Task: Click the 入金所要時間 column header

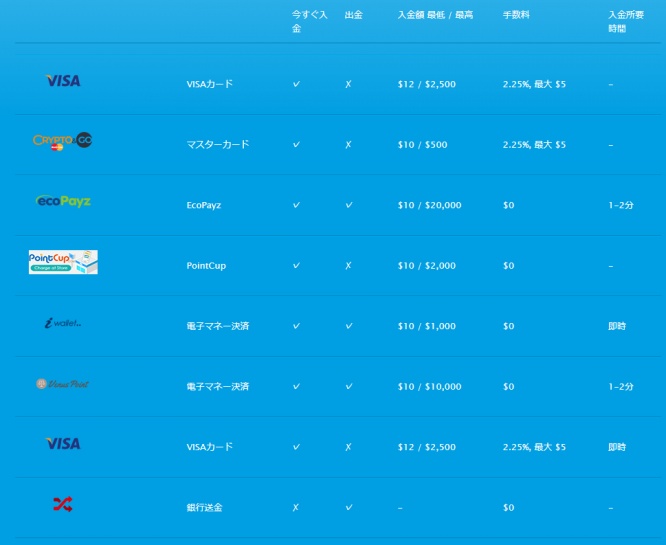Action: (x=626, y=21)
